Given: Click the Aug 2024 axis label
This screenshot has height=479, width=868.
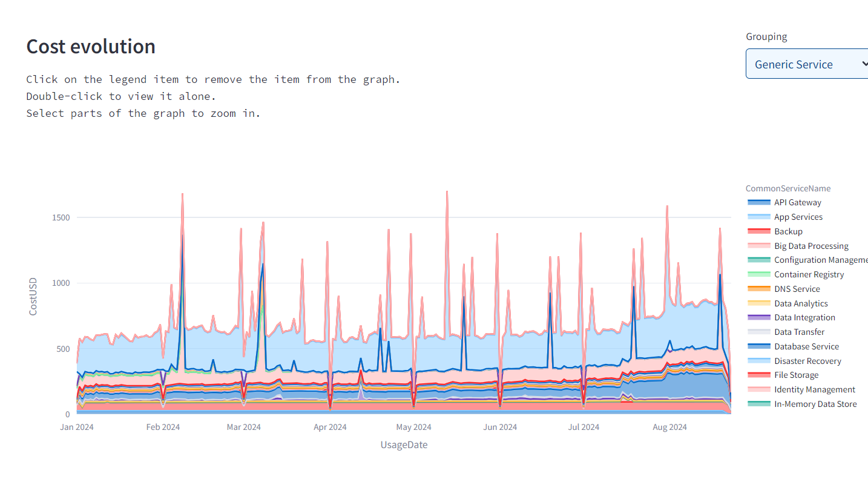Looking at the screenshot, I should coord(669,427).
